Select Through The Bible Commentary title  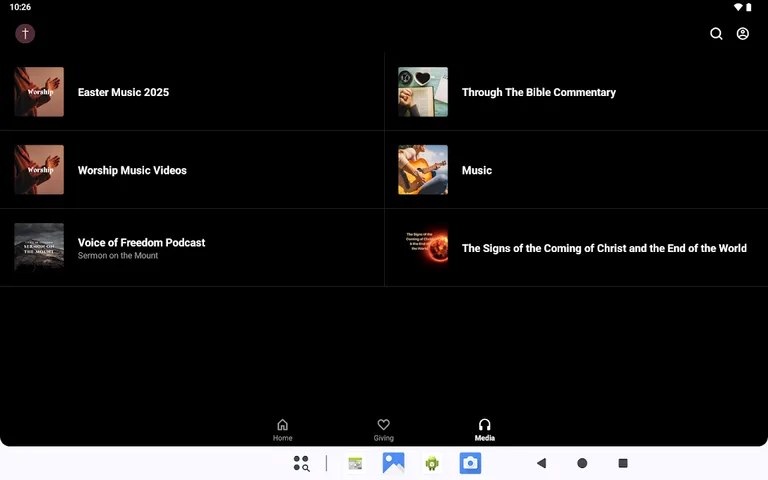[539, 92]
